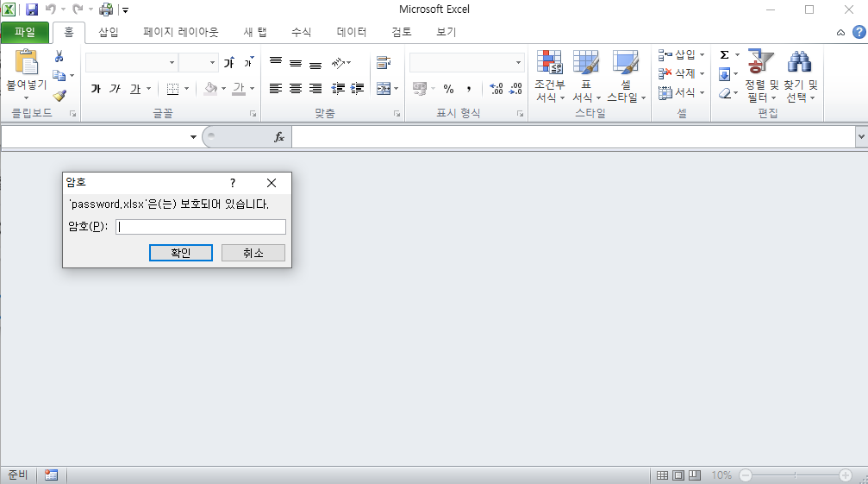Click the font color 가 icon

point(239,89)
